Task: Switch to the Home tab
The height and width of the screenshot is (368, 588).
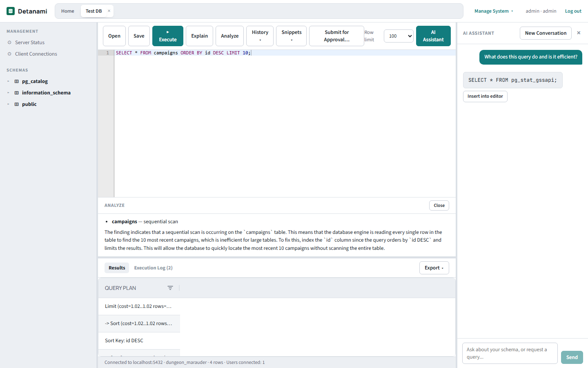Action: (x=68, y=11)
